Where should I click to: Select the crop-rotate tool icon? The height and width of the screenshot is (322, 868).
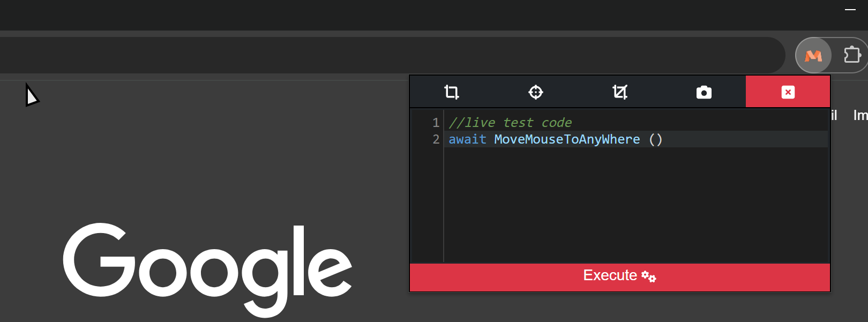(620, 92)
